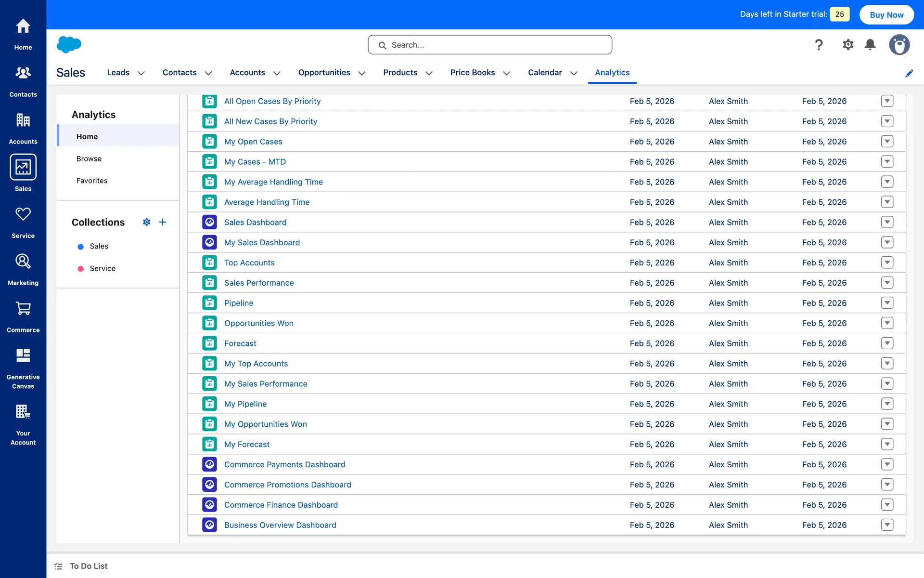Click the Commerce cart icon

pyautogui.click(x=23, y=308)
